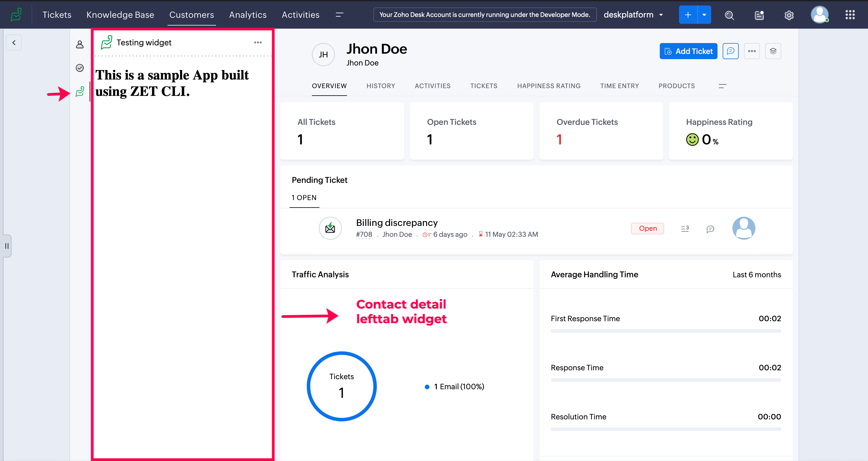
Task: Expand the quick-create dropdown arrow
Action: (x=704, y=14)
